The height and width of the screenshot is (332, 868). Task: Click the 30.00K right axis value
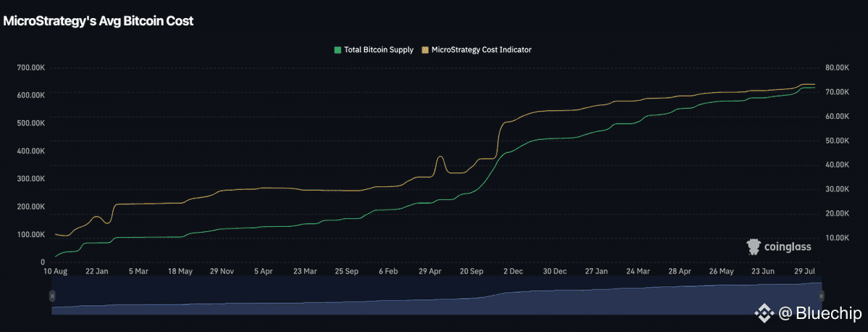pyautogui.click(x=836, y=189)
